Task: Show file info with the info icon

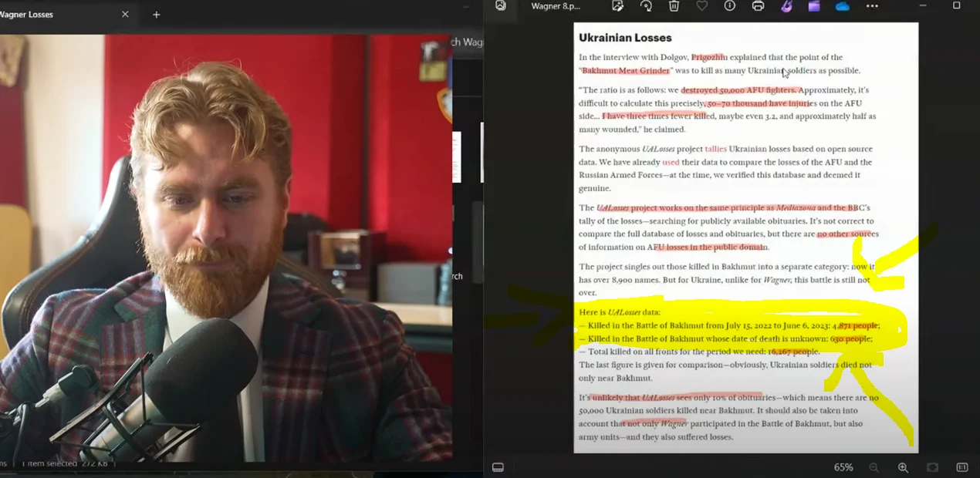Action: point(729,6)
